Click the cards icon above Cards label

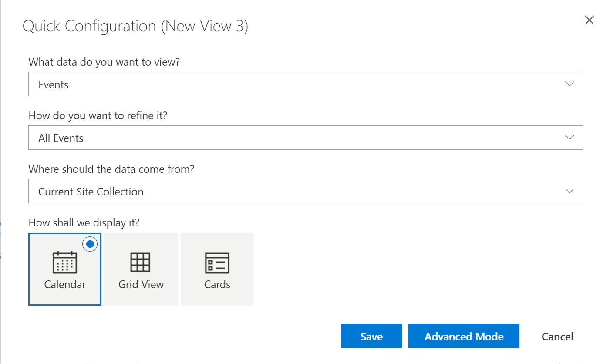tap(217, 263)
